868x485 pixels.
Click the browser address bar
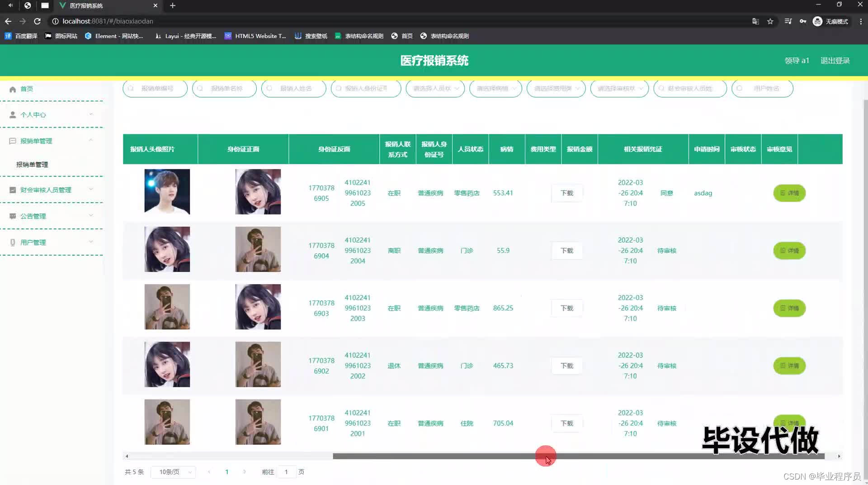pos(398,21)
